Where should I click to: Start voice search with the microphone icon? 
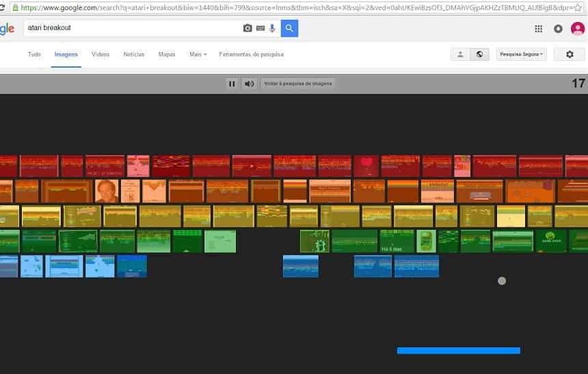click(x=272, y=28)
